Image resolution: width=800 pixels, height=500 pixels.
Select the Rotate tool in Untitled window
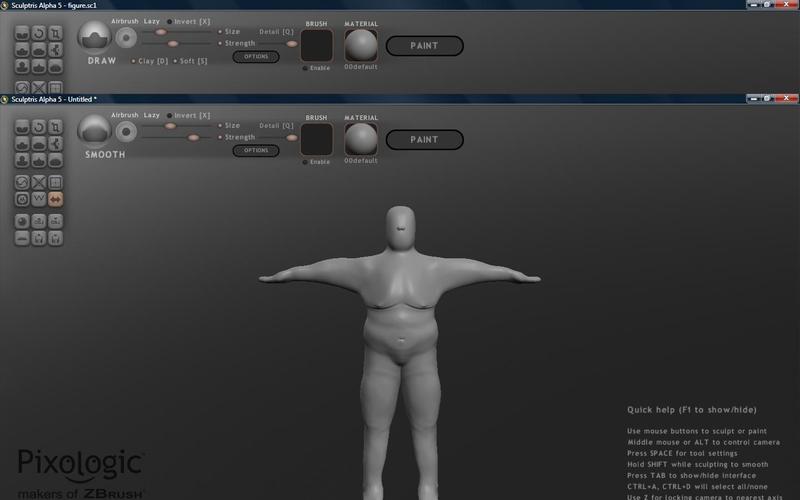click(x=38, y=126)
